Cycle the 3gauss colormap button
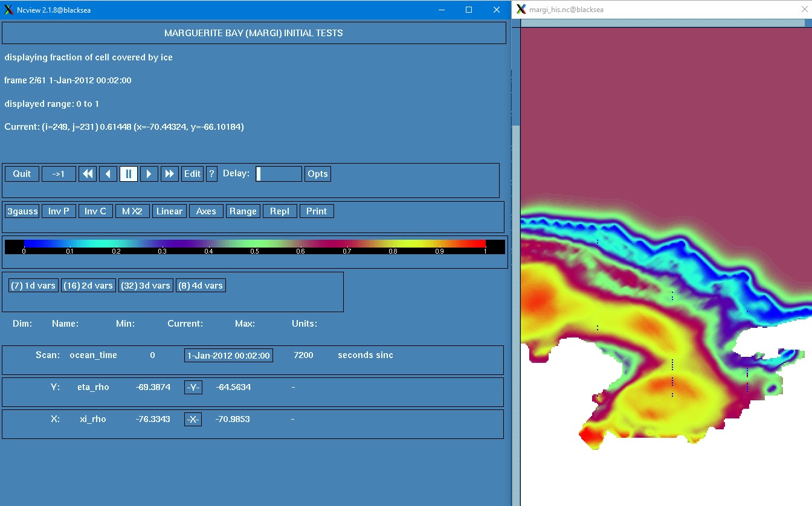 (22, 211)
